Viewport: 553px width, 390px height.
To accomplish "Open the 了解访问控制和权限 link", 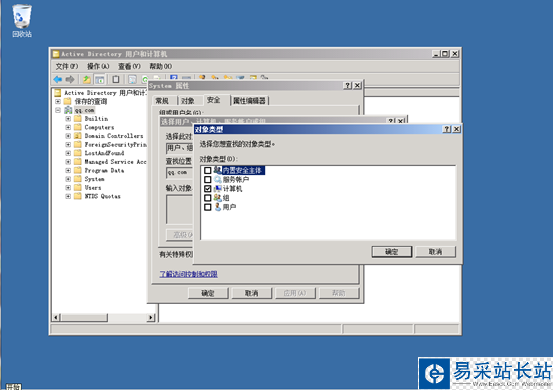I will coord(188,274).
